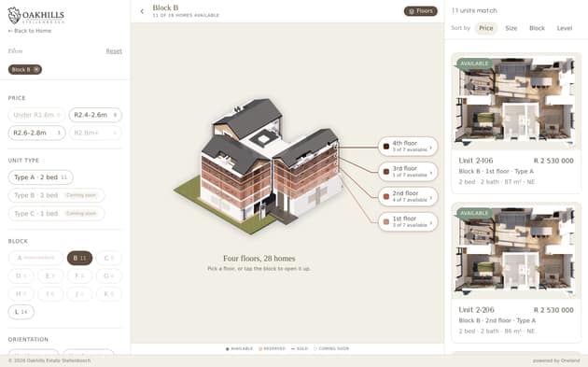
Task: Toggle the Type C 1 bed filter
Action: pos(56,214)
